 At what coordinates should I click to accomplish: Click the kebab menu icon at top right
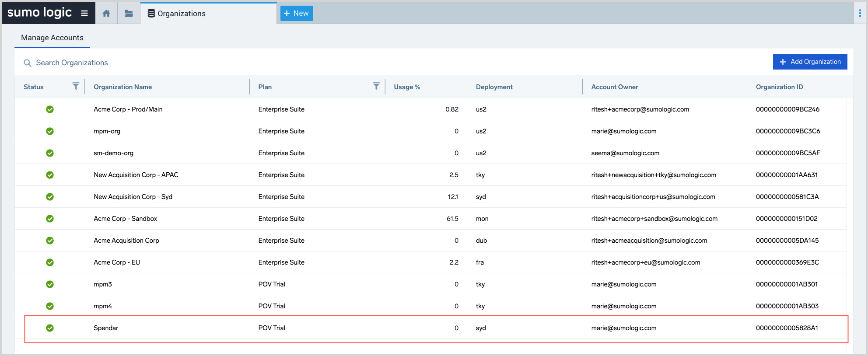point(860,13)
